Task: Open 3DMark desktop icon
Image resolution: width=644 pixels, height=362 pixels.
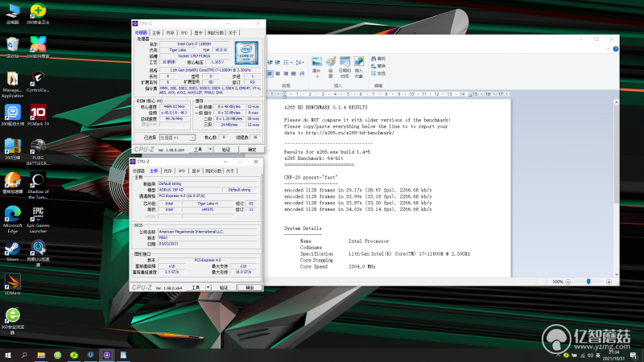Action: pyautogui.click(x=12, y=285)
